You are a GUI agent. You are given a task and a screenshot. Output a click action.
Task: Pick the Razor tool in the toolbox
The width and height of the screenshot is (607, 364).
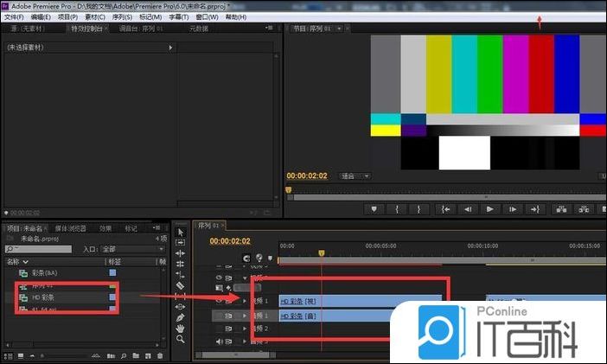tap(180, 285)
